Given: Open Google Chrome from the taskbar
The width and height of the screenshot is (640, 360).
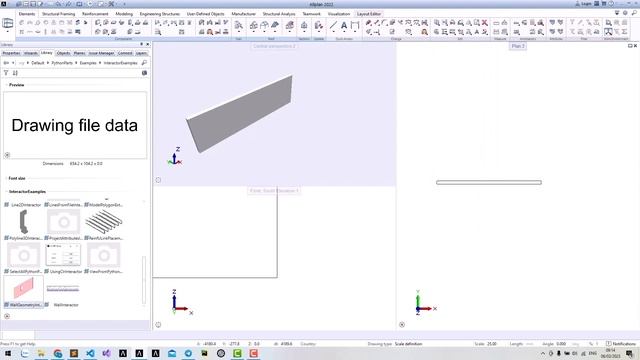Looking at the screenshot, I should (58, 353).
